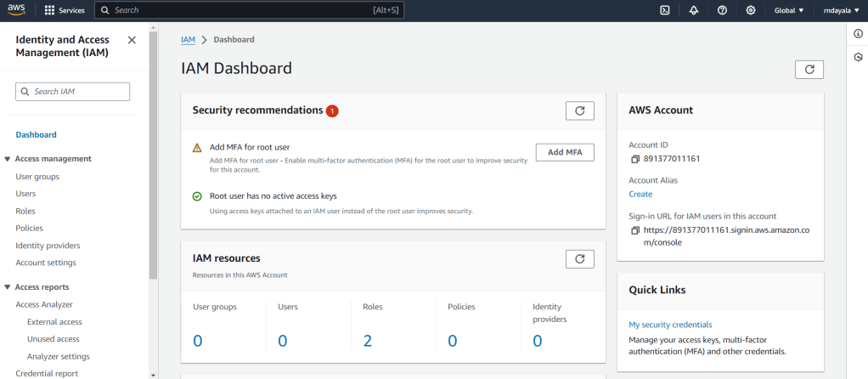Open the help question mark icon
The height and width of the screenshot is (379, 868).
click(722, 10)
